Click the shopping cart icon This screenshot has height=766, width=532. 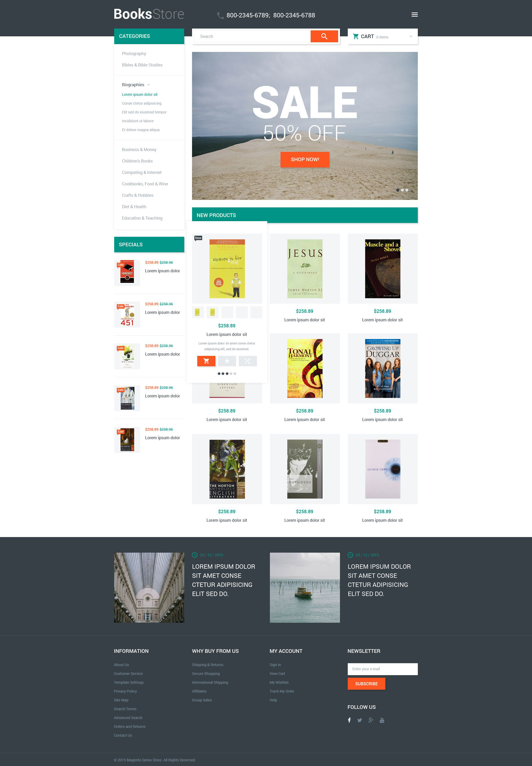click(356, 36)
